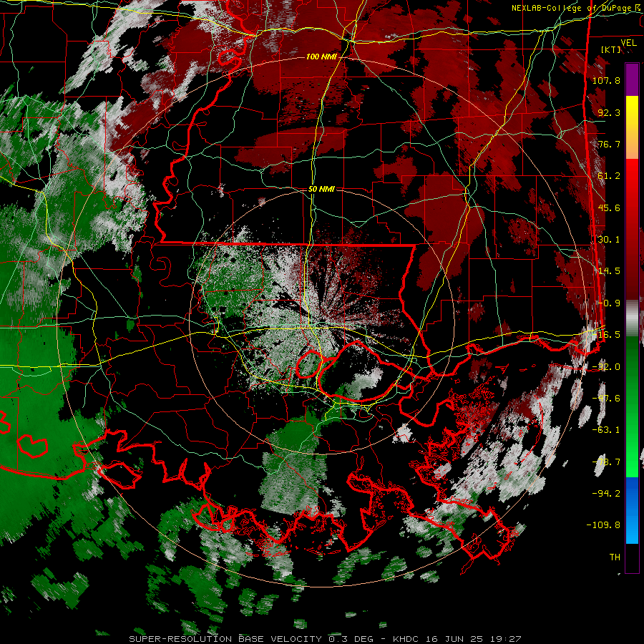Pick the purple segment atop the velocity color bar
644x644 pixels.
tap(632, 79)
